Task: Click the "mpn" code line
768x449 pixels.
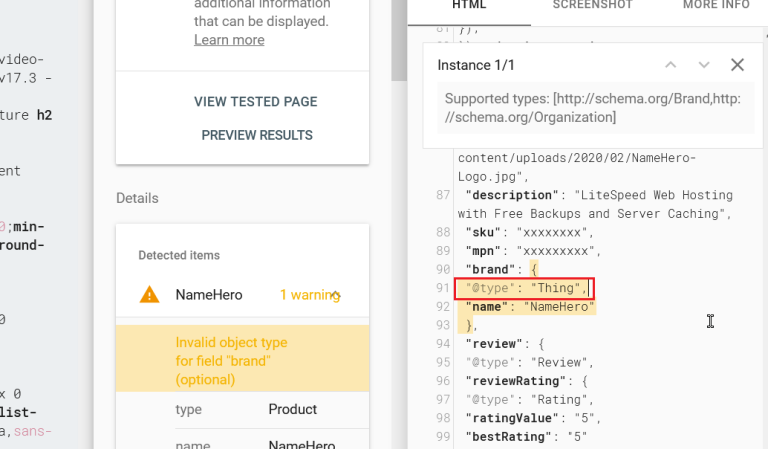Action: [x=533, y=251]
